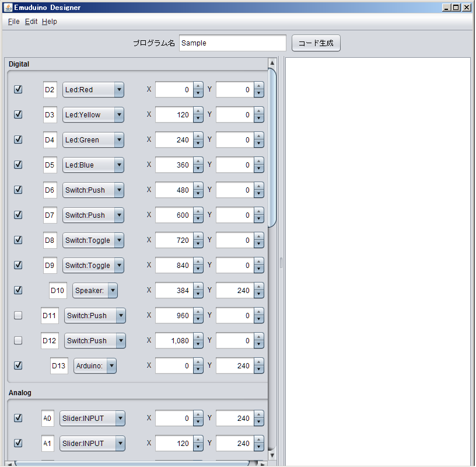Click the Java application title icon

8,7
